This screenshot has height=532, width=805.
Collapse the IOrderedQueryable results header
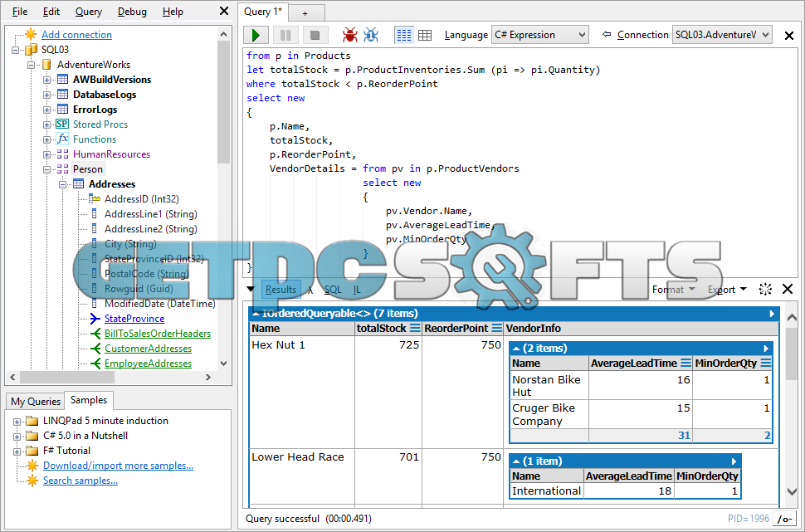255,313
